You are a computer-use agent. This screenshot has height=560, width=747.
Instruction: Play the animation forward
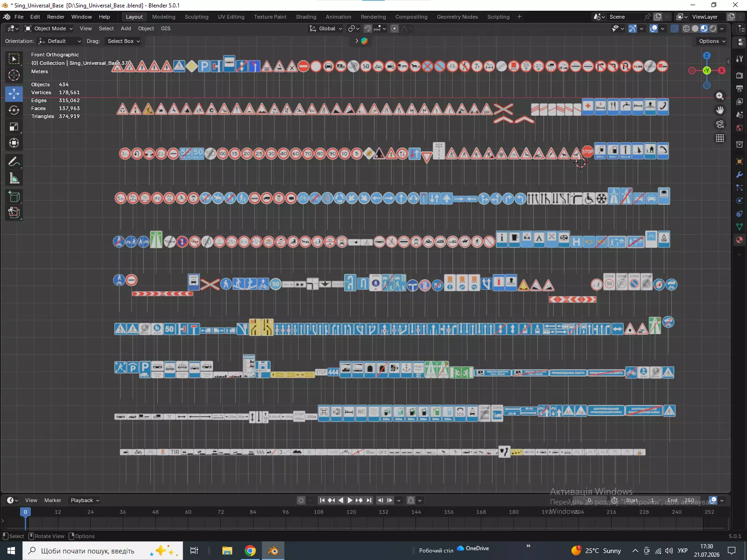pyautogui.click(x=350, y=500)
